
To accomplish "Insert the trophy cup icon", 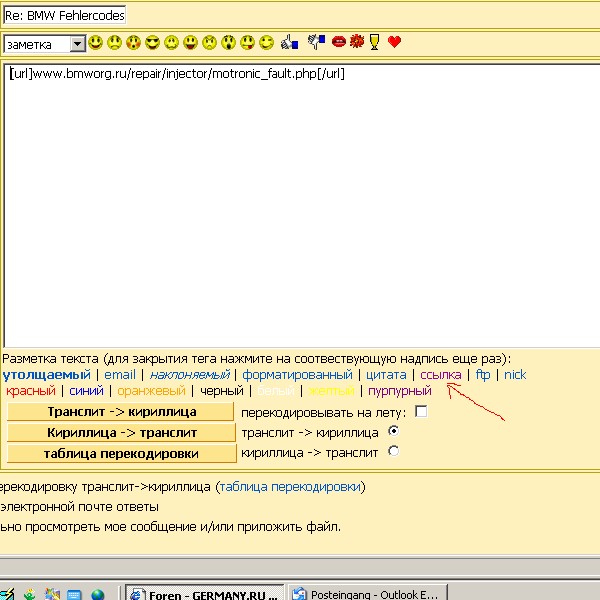I will tap(375, 43).
